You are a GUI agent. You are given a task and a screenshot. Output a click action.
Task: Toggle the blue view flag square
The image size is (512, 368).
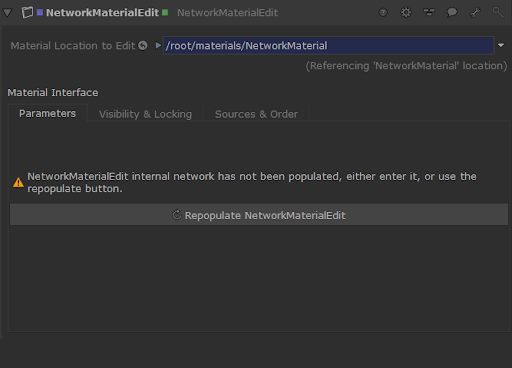pyautogui.click(x=40, y=13)
